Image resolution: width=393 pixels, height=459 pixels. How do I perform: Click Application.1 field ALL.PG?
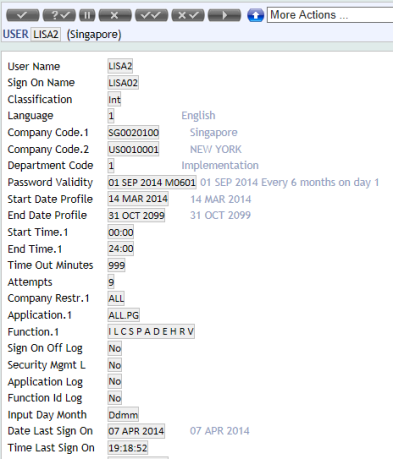tap(124, 315)
